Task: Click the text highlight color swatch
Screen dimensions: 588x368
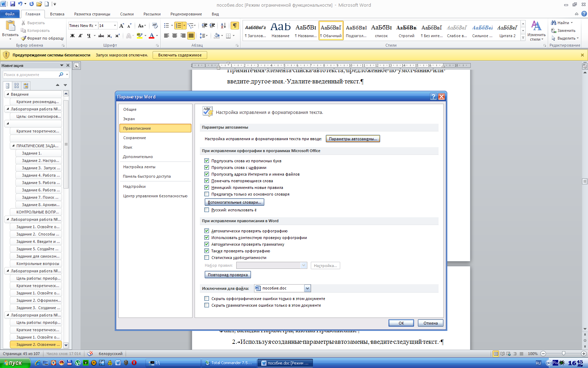Action: [x=139, y=36]
